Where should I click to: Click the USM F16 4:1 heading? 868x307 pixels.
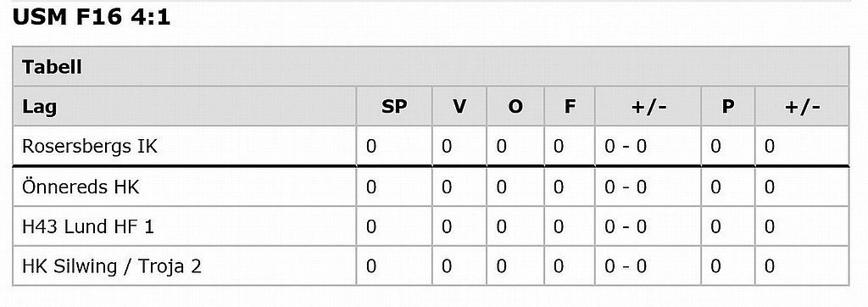(91, 17)
